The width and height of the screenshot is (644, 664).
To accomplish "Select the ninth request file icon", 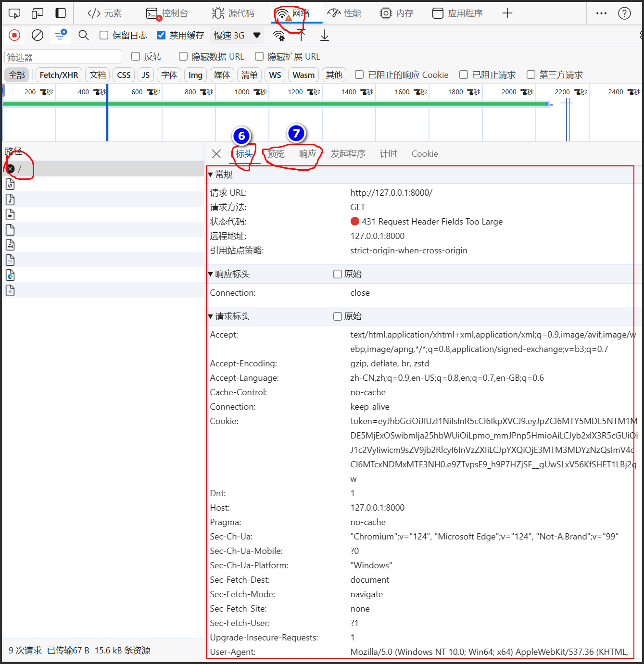I will pos(10,290).
